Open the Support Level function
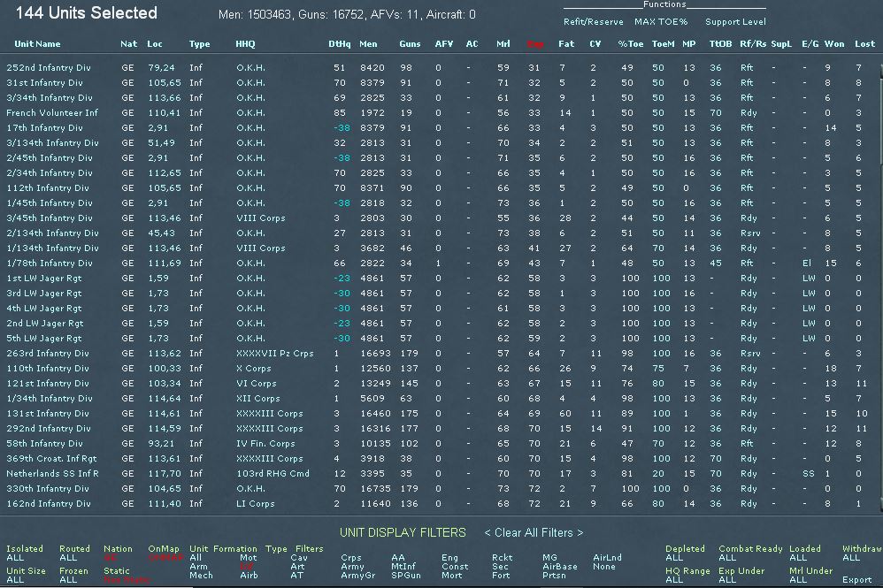The height and width of the screenshot is (588, 883). coord(735,22)
